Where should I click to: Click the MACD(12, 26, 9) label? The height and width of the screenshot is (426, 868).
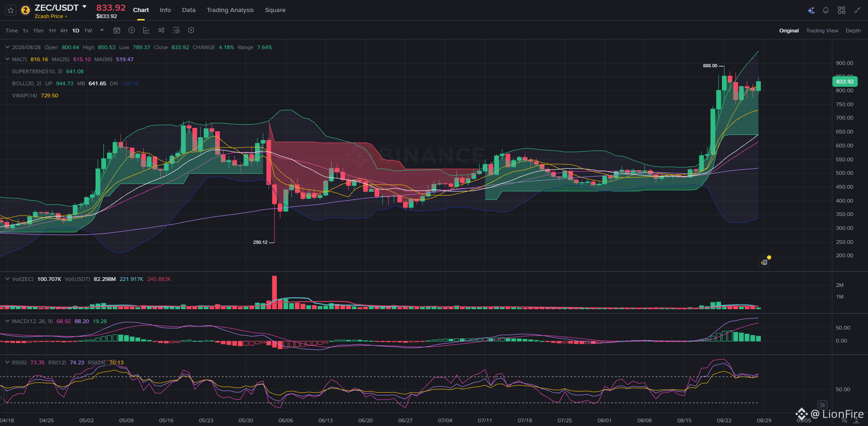click(x=32, y=321)
